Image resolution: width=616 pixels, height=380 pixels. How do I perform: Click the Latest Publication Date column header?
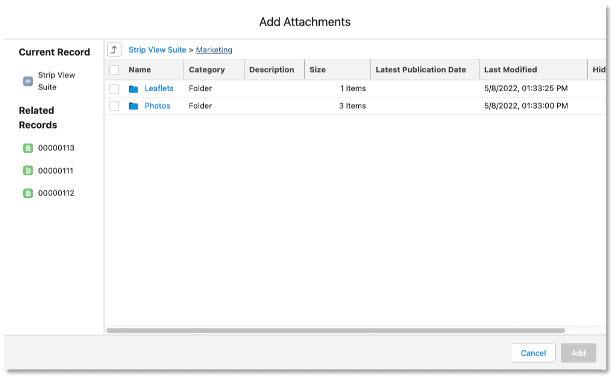click(x=421, y=70)
